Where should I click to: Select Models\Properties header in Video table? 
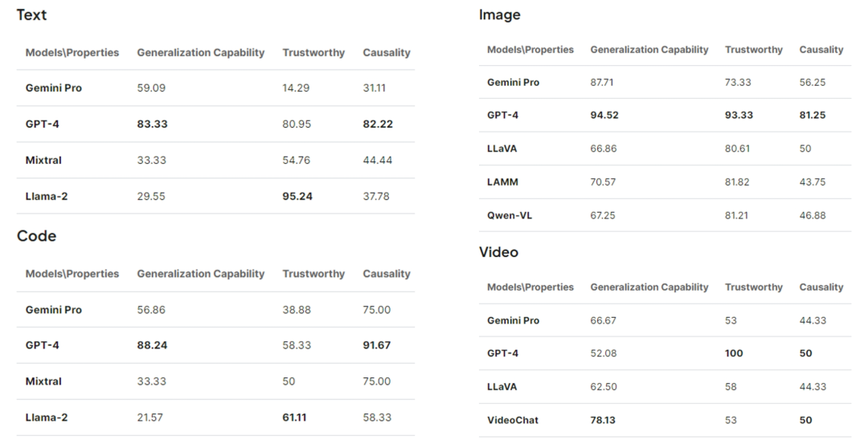pyautogui.click(x=530, y=287)
